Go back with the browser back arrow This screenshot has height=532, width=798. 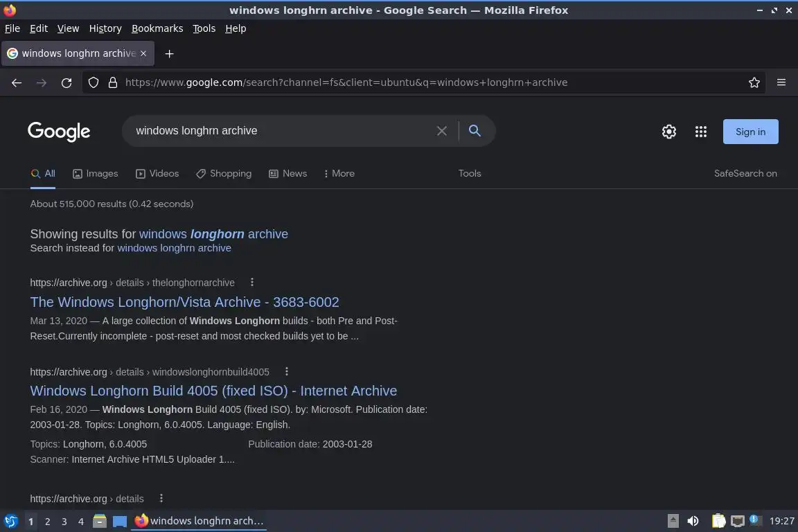tap(17, 82)
